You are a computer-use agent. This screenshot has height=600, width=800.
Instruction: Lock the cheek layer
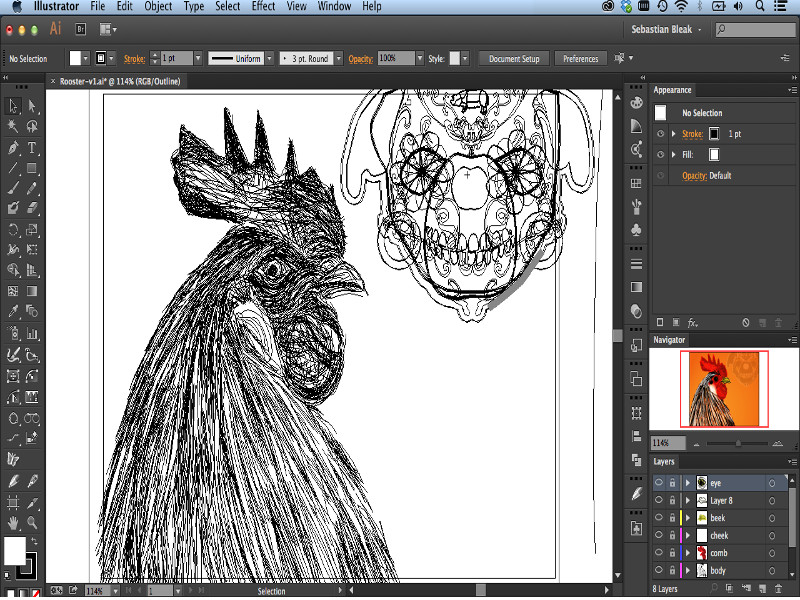click(672, 536)
